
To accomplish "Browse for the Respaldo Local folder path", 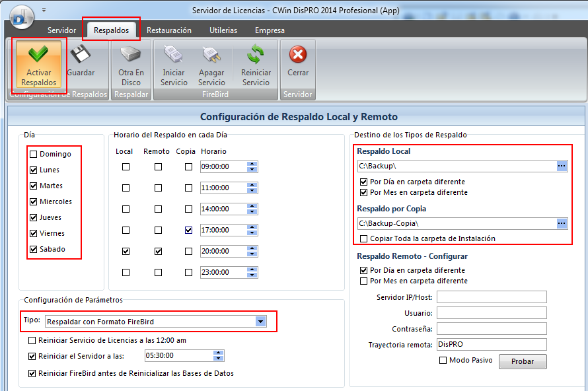I will pos(562,166).
